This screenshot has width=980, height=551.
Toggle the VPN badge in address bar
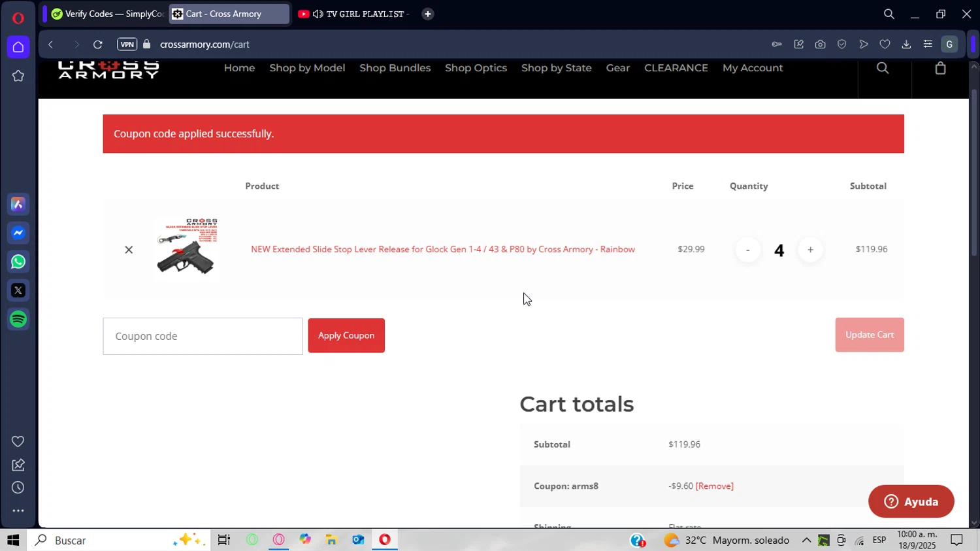127,44
